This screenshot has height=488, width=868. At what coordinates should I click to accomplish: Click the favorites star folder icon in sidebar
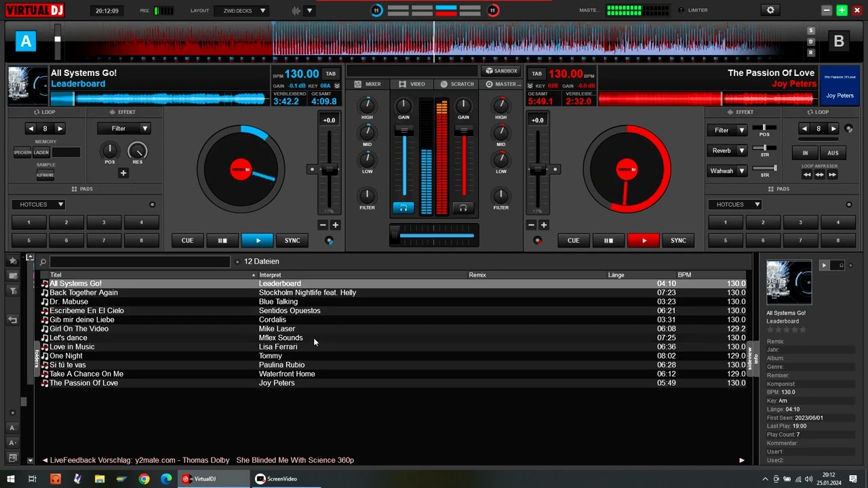click(12, 261)
